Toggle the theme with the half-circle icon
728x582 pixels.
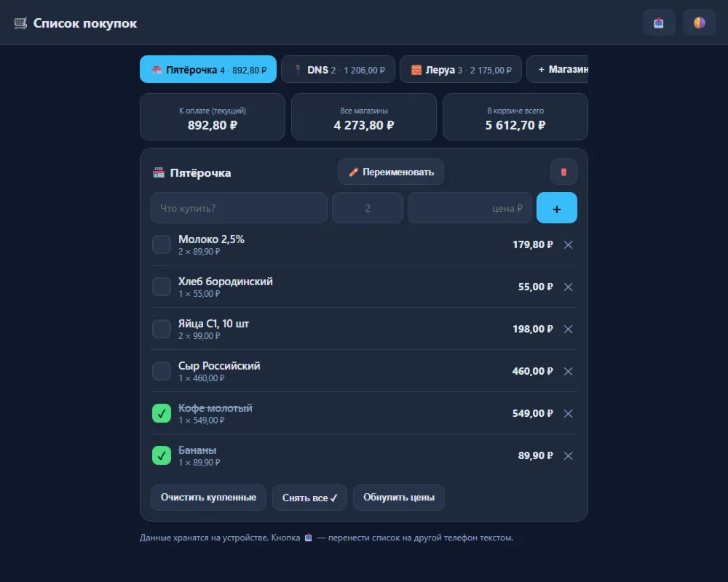[699, 23]
